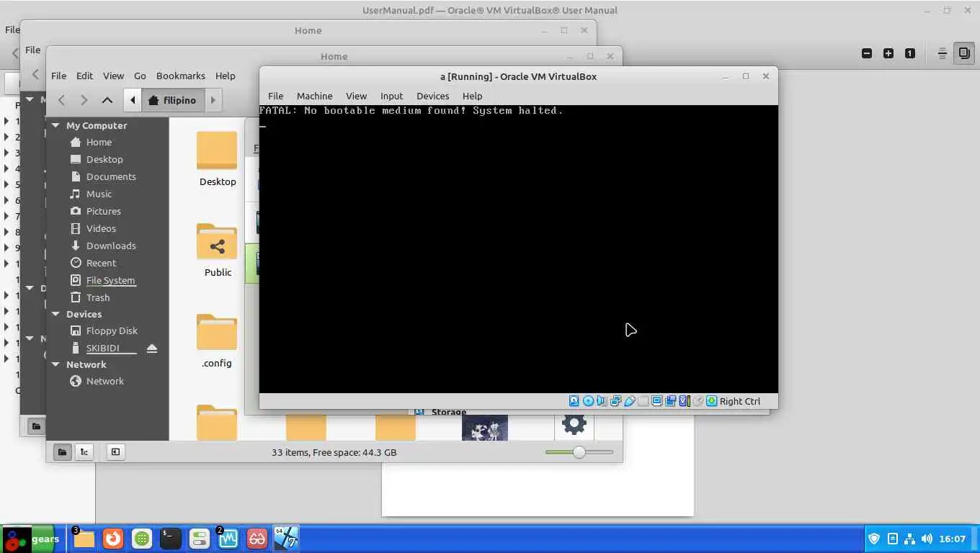Collapse Devices sidebar section
Screen dimensions: 980x553
[55, 314]
